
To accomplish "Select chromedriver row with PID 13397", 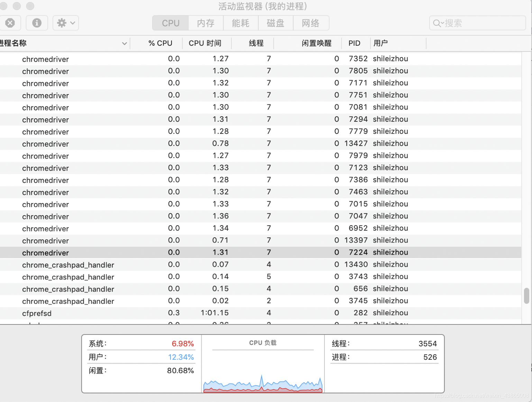I will coord(260,241).
